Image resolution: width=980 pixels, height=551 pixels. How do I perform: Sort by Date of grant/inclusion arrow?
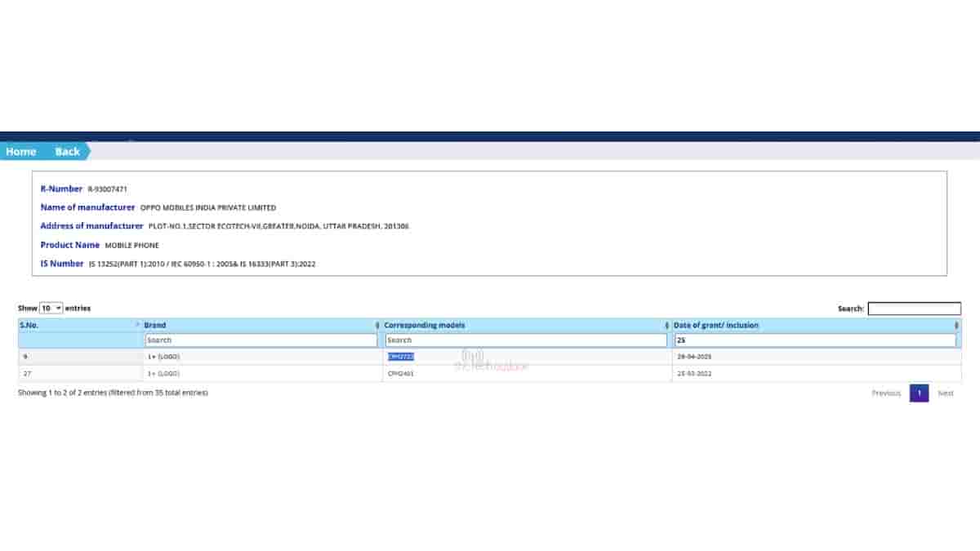(x=955, y=326)
